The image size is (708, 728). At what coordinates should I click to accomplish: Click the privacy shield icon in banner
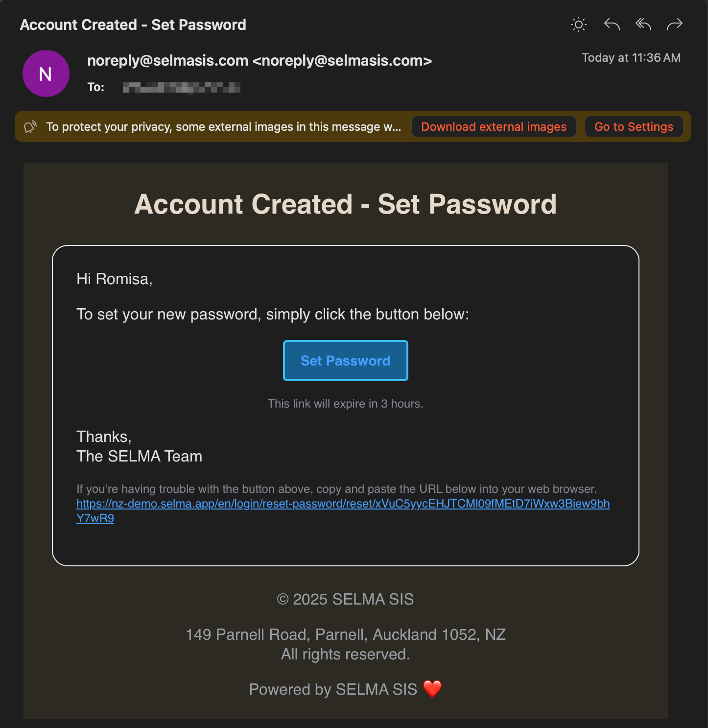[30, 127]
